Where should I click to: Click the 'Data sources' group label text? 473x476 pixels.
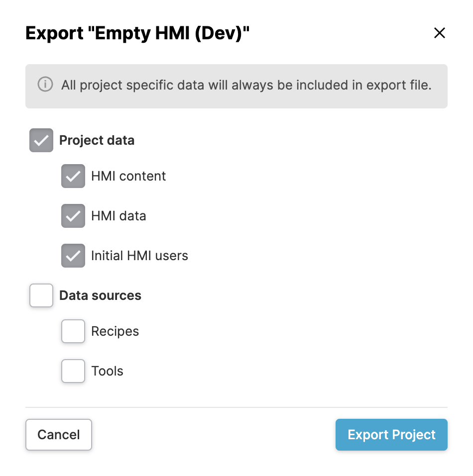click(x=100, y=295)
